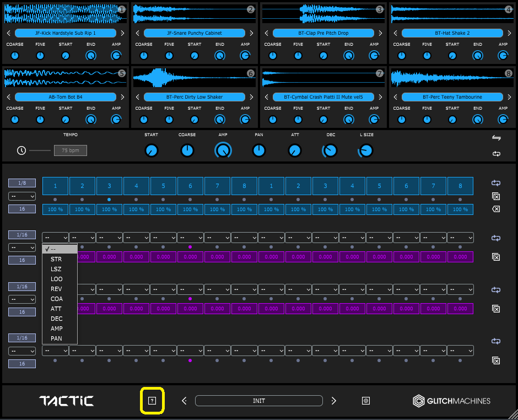The height and width of the screenshot is (420, 518).
Task: Toggle the loop icon in global knob panel
Action: [496, 154]
